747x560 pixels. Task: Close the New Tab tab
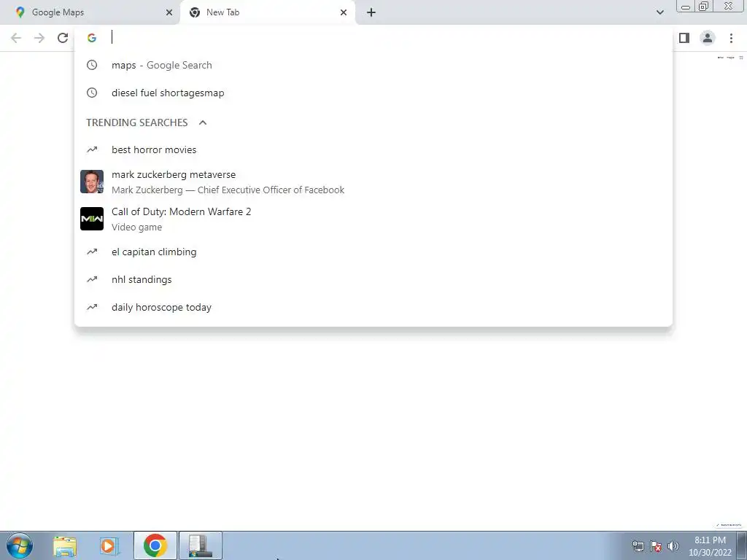click(x=344, y=12)
